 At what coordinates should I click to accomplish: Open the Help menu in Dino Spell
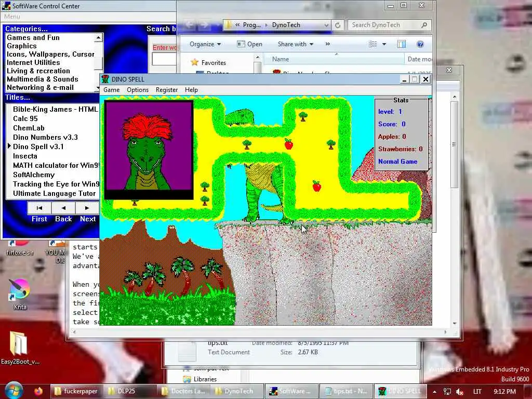point(191,90)
